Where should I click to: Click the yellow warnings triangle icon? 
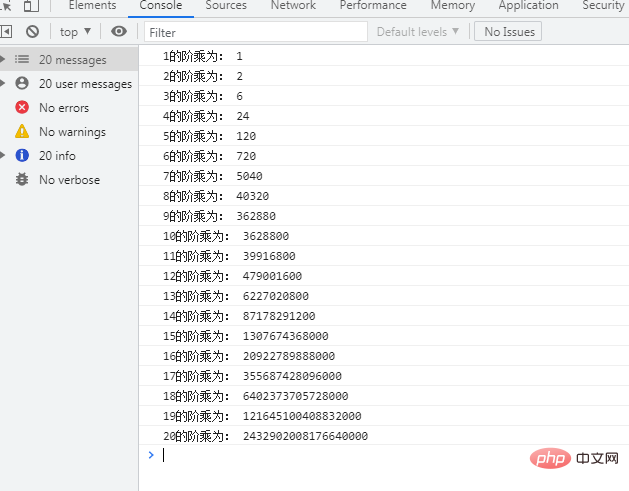pos(22,131)
